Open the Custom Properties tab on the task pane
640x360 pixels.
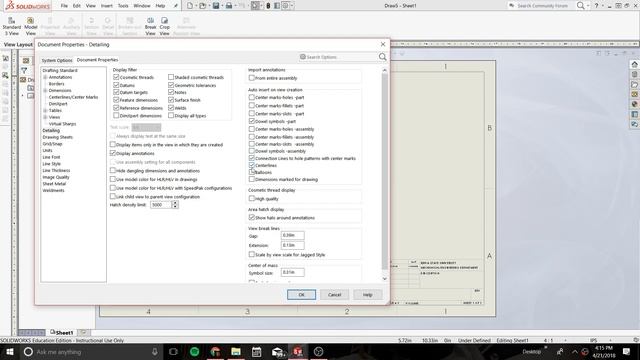634,114
